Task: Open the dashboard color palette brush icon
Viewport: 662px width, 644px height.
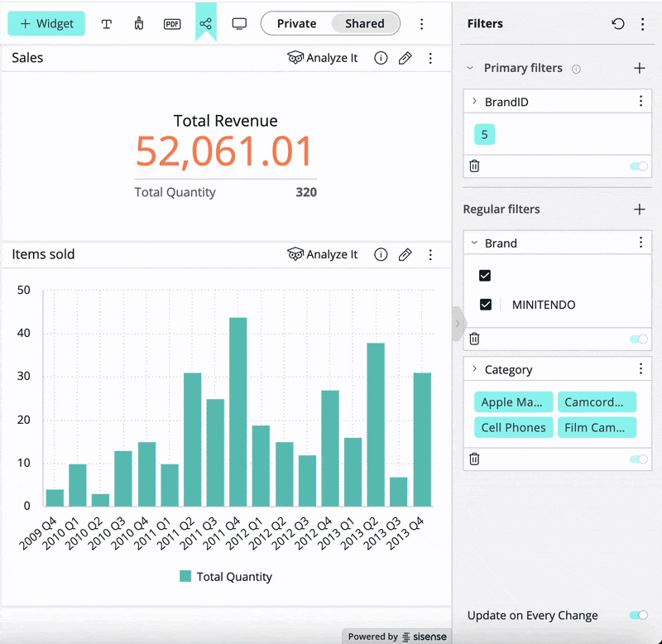Action: click(x=139, y=24)
